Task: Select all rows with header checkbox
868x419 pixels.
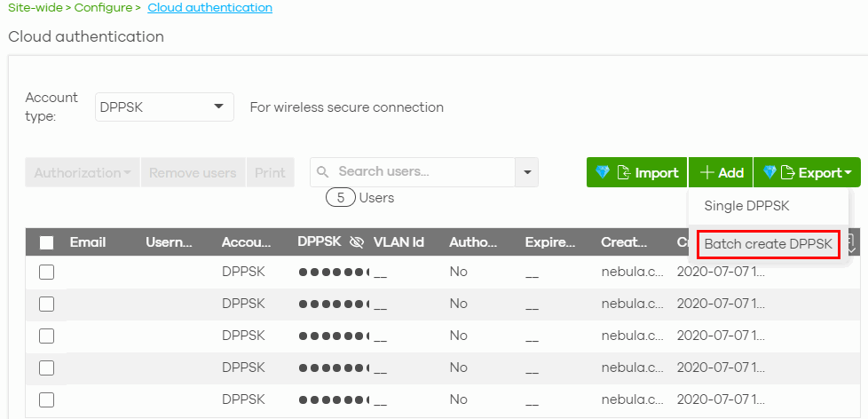Action: click(46, 242)
